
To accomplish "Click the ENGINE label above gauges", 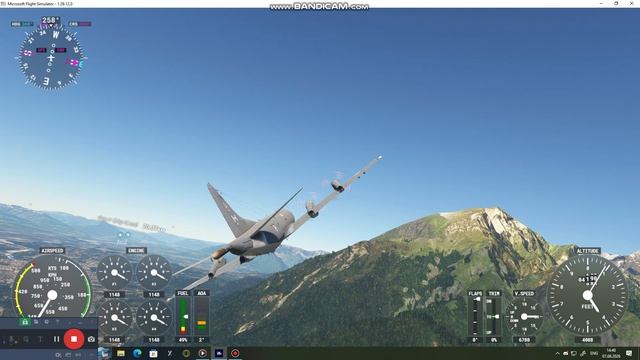I will tap(136, 250).
